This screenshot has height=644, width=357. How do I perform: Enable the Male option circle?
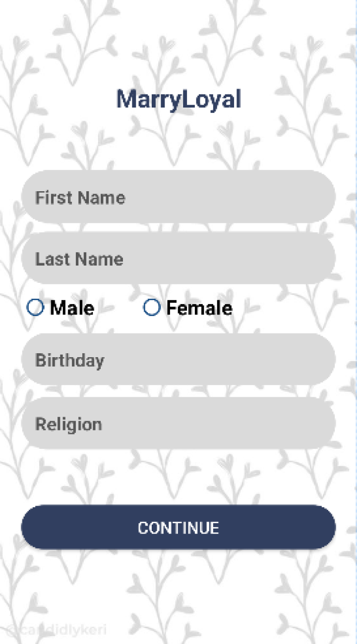click(35, 308)
